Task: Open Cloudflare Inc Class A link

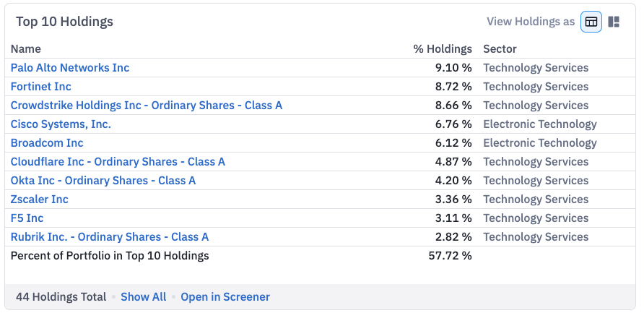Action: tap(118, 162)
